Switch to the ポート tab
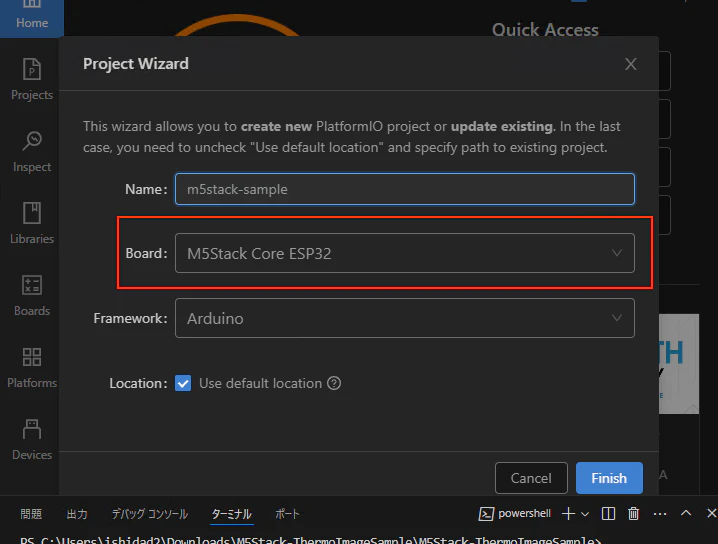Viewport: 718px width, 544px height. click(x=287, y=514)
